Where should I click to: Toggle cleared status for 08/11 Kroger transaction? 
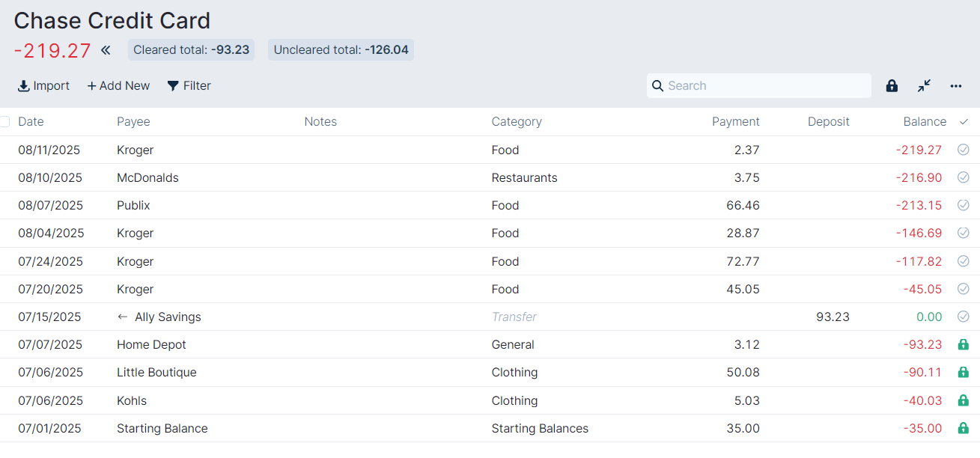[963, 150]
